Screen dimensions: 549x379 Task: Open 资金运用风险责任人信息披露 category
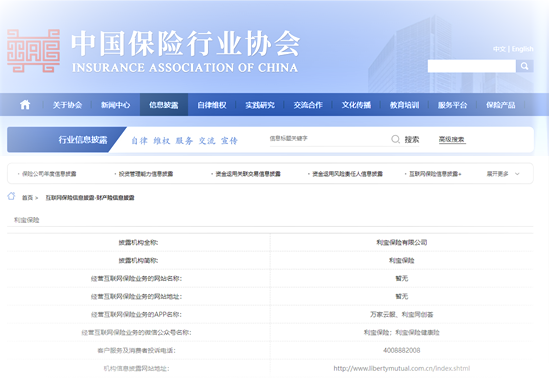pos(347,174)
